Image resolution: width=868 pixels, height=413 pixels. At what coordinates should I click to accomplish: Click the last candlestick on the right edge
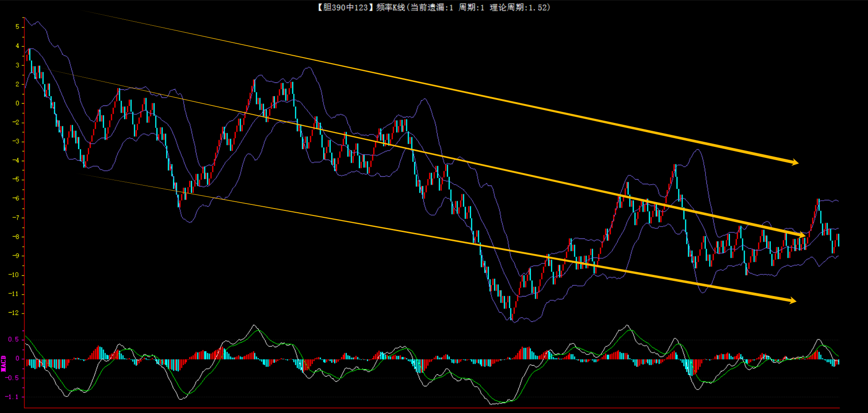coord(838,239)
